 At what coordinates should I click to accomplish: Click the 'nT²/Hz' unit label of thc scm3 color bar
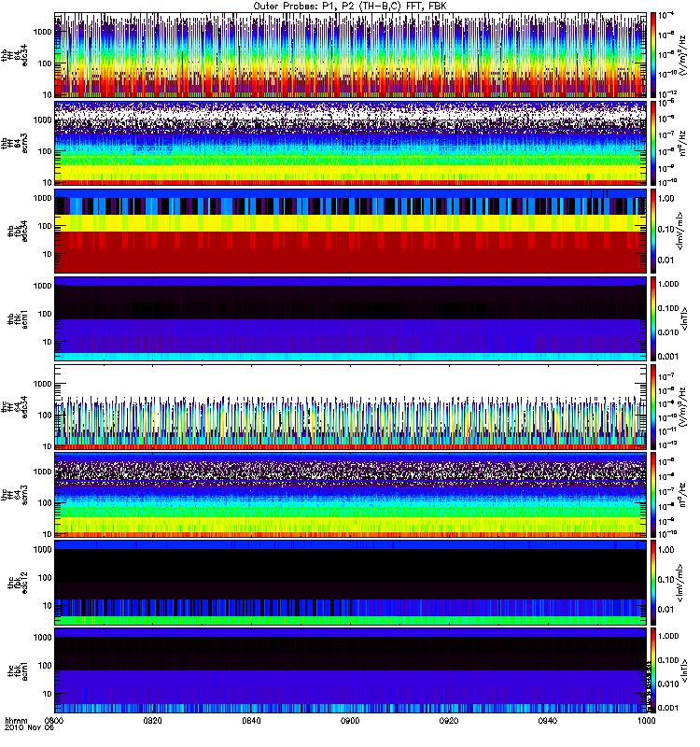click(x=683, y=495)
